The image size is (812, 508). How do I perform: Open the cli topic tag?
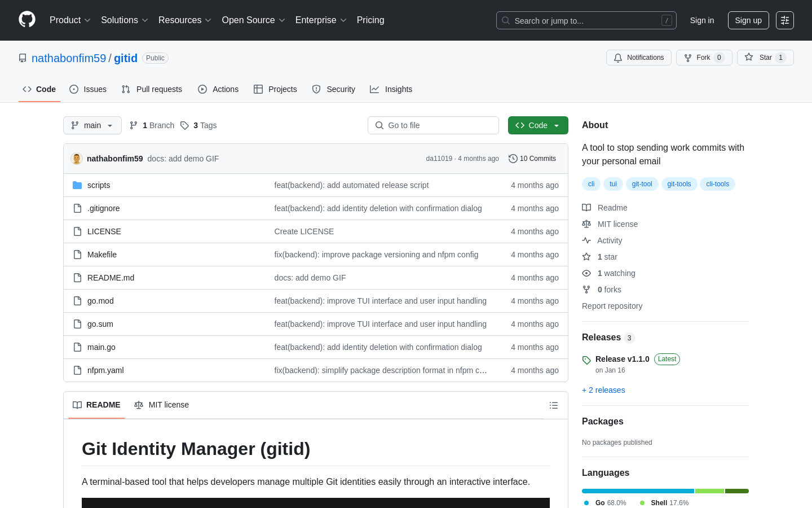[x=591, y=184]
